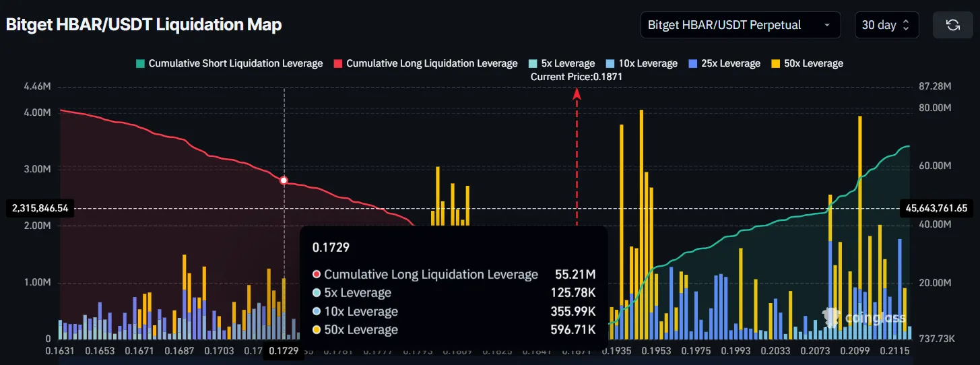
Task: Click the dropdown caret beside Perpetual
Action: [x=826, y=26]
